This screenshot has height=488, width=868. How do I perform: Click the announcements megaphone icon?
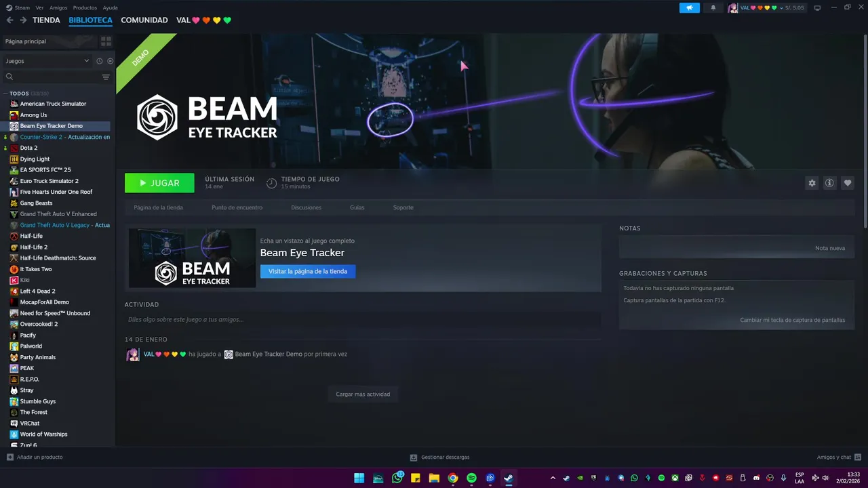[690, 8]
